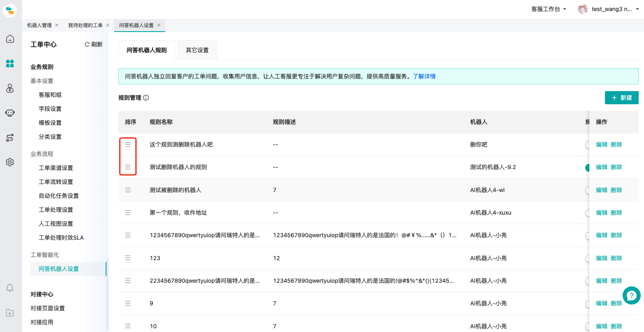Grab sort handle for 测试被删除的机器人
The image size is (644, 332).
click(128, 190)
